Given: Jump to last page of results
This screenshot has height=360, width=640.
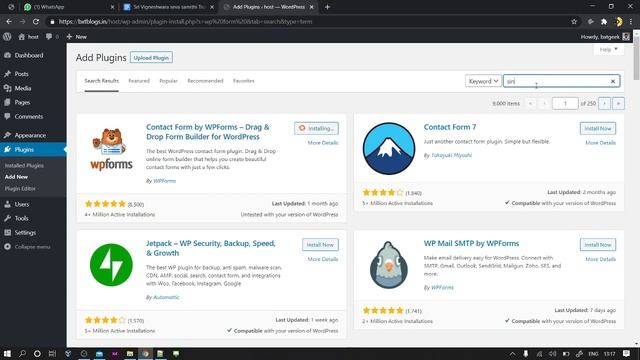Looking at the screenshot, I should pos(618,104).
